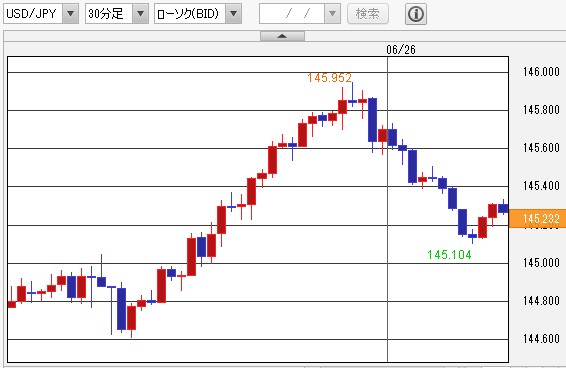The height and width of the screenshot is (368, 566).
Task: Collapse the panel with the up-arrow handle
Action: tap(282, 36)
